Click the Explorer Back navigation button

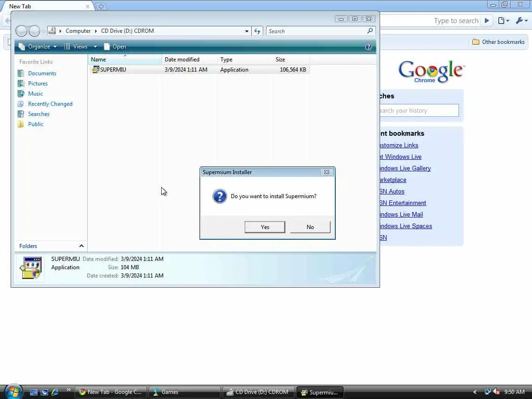click(x=21, y=31)
